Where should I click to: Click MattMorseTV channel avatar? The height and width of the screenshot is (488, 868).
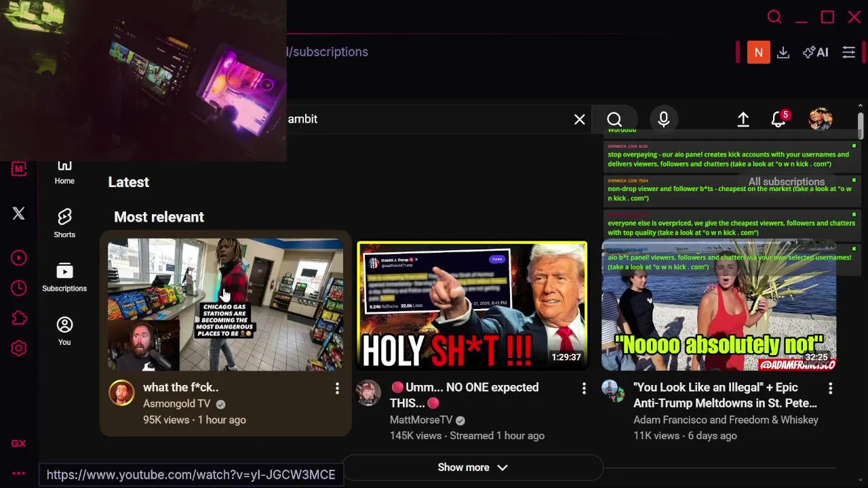369,392
